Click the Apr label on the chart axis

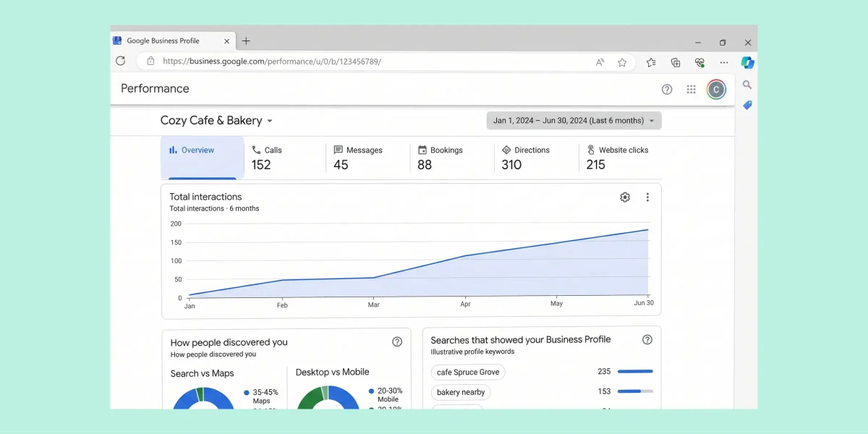pos(466,305)
